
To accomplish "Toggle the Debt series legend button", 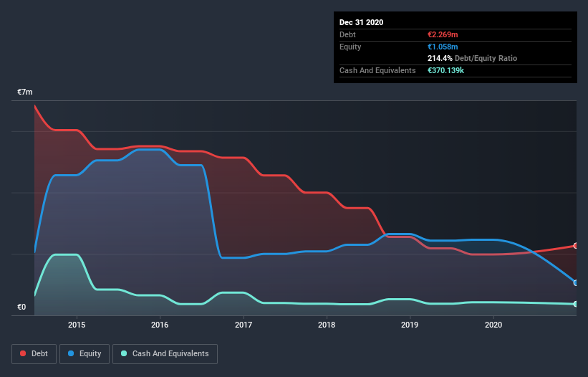I will 34,354.
